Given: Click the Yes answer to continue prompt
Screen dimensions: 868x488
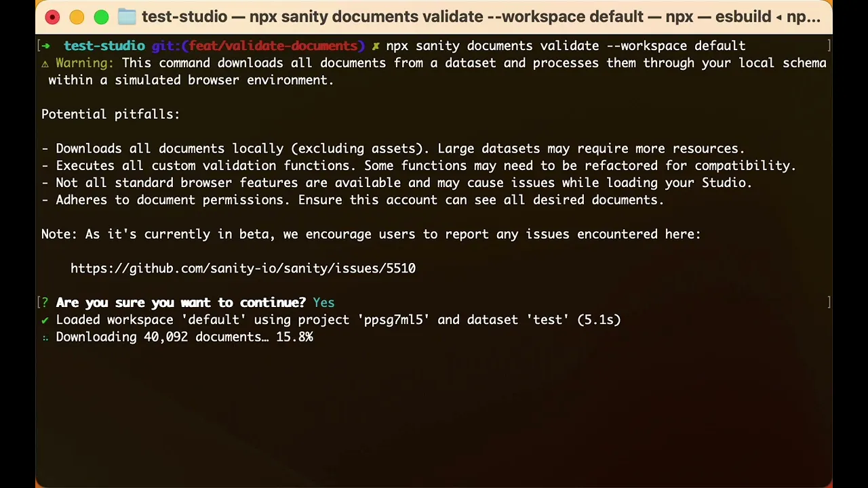Looking at the screenshot, I should 323,303.
